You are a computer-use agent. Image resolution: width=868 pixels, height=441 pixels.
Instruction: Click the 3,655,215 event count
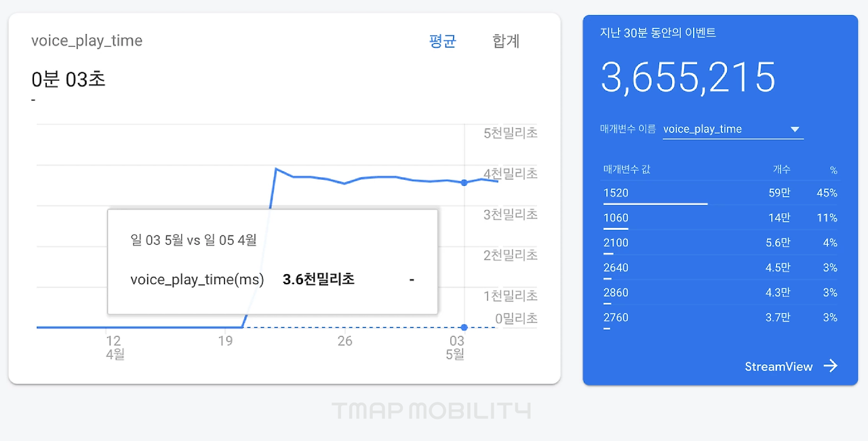[x=688, y=77]
